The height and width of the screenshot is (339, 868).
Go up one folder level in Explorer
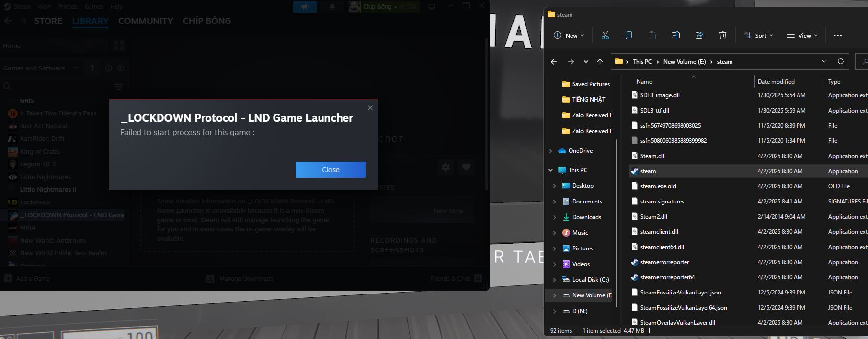(x=600, y=62)
